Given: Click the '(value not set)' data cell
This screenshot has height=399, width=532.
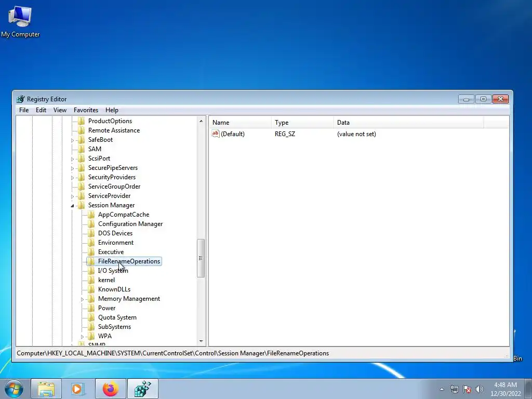Looking at the screenshot, I should pos(356,134).
